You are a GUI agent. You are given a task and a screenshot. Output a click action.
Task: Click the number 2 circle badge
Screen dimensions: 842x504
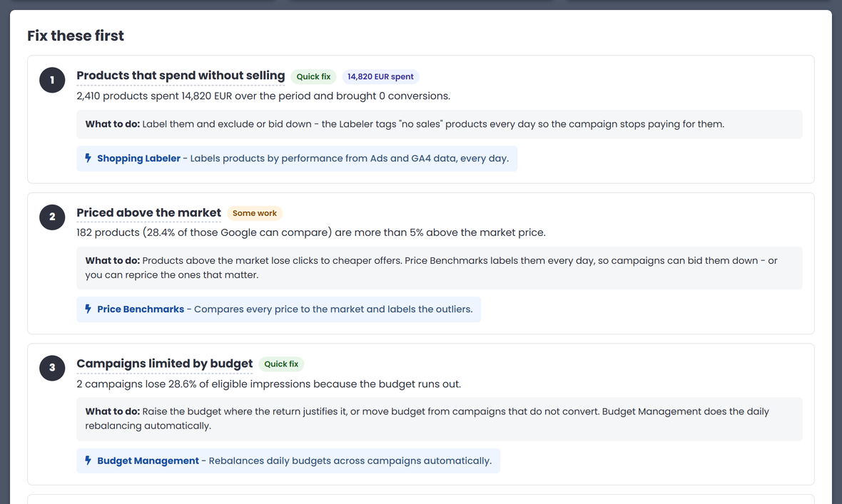tap(52, 217)
